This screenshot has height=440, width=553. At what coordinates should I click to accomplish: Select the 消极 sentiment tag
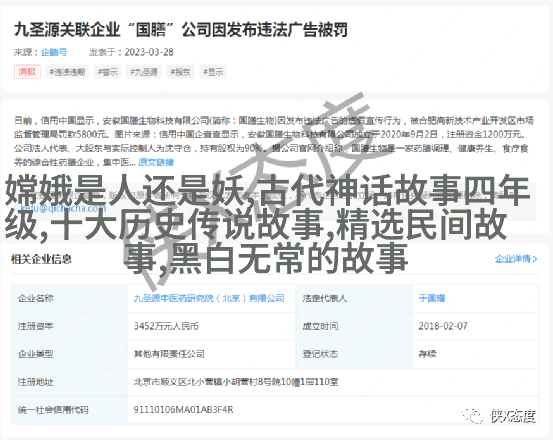pos(28,72)
